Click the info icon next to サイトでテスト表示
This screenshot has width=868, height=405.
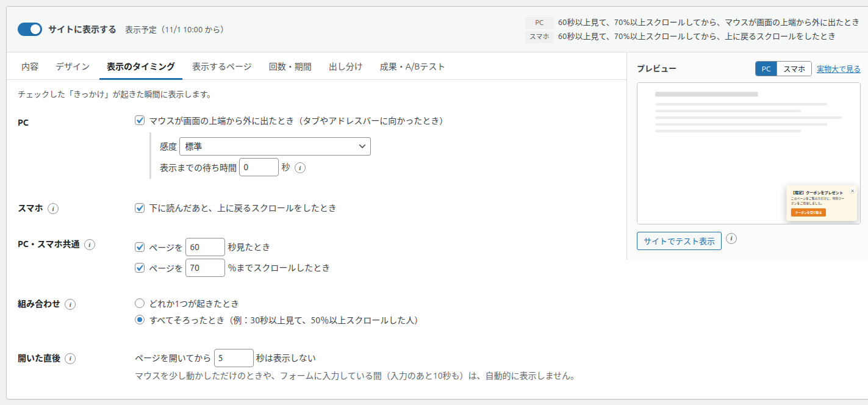(x=732, y=238)
